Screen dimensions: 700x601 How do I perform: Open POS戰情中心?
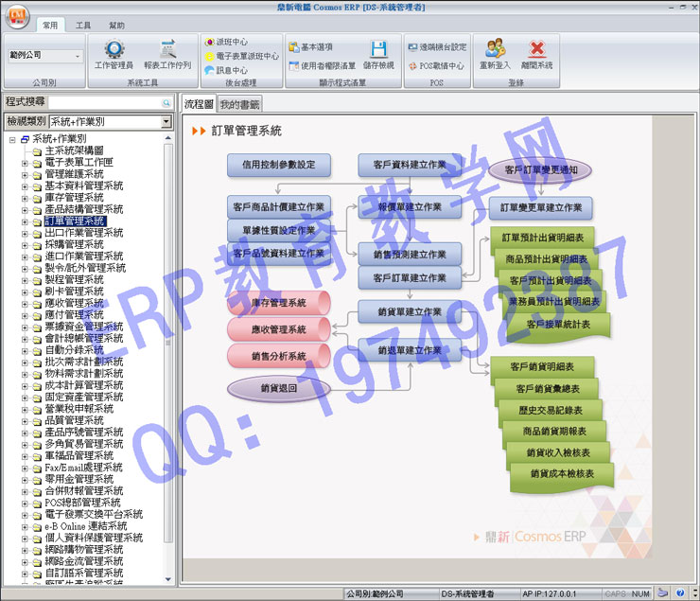(437, 65)
